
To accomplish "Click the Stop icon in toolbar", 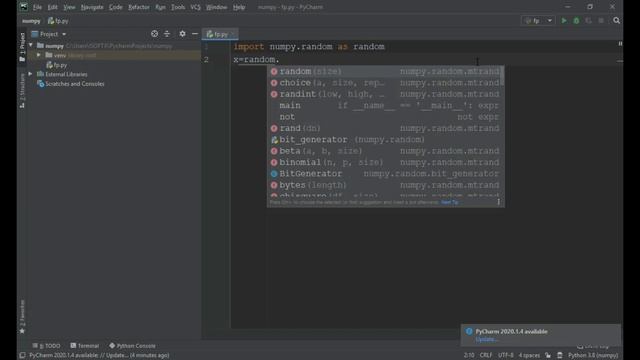I will 601,20.
